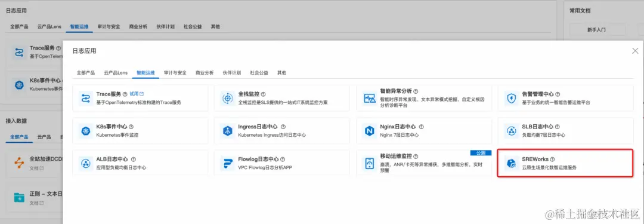Click text 负载均衡7层日志中心
Screen dimensions: 644x224
pos(543,135)
